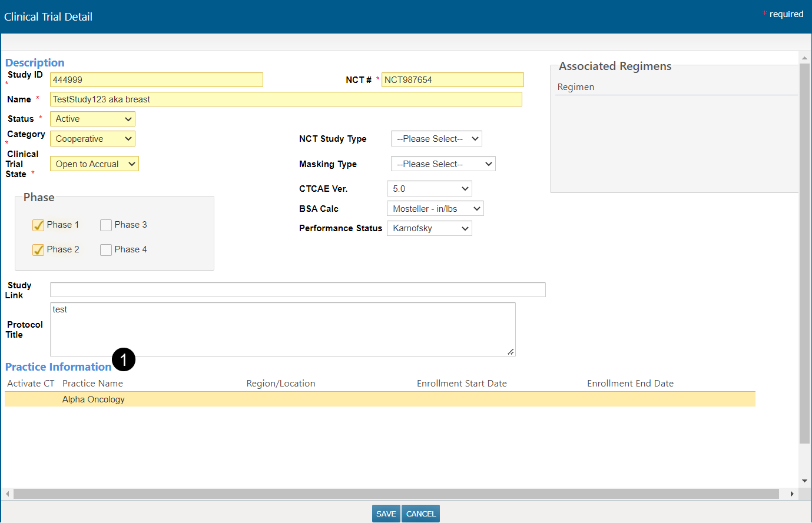The height and width of the screenshot is (523, 812).
Task: Click the scroll down arrow icon
Action: coord(804,481)
